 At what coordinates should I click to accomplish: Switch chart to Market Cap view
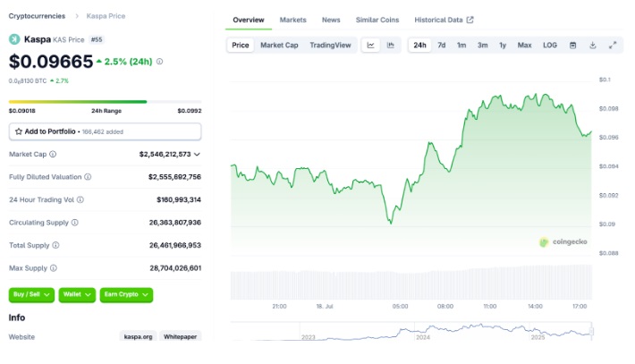click(x=279, y=45)
